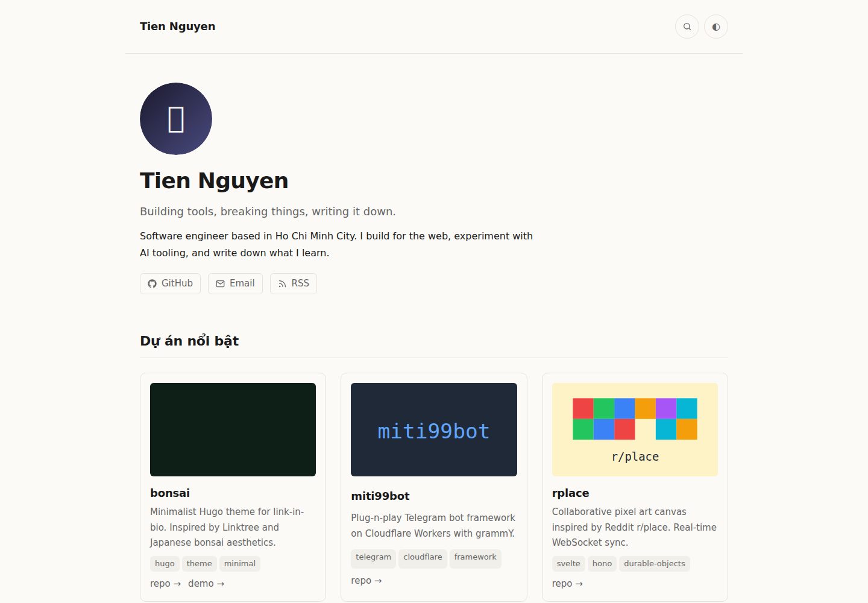This screenshot has width=868, height=603.
Task: Open the r/place project thumbnail
Action: point(635,429)
